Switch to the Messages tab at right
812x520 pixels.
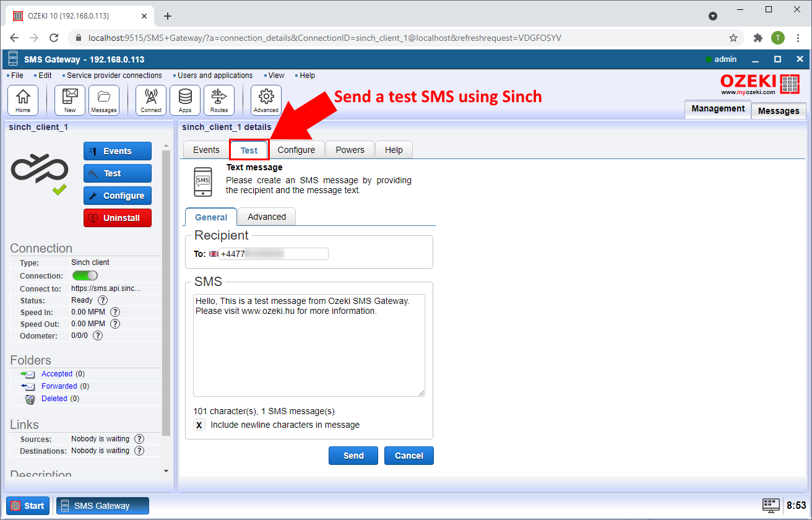tap(779, 111)
